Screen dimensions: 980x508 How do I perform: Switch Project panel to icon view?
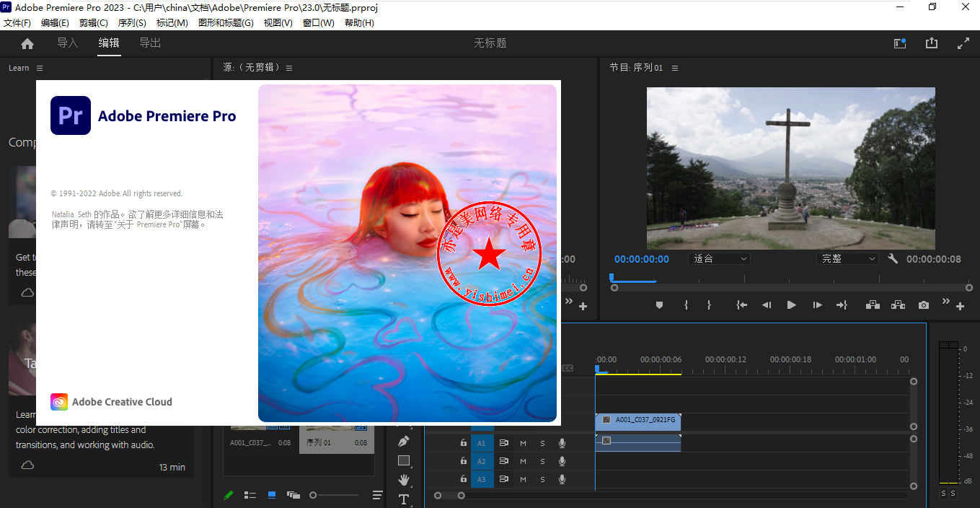[x=272, y=495]
